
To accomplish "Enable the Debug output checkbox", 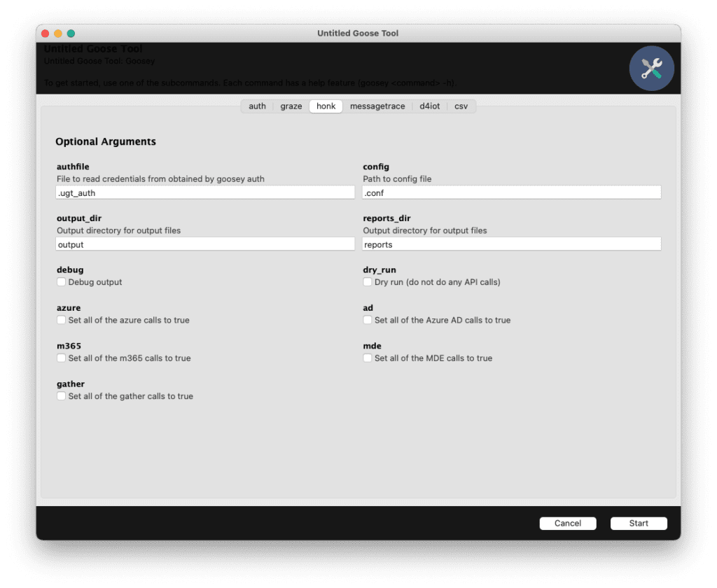I will click(62, 281).
